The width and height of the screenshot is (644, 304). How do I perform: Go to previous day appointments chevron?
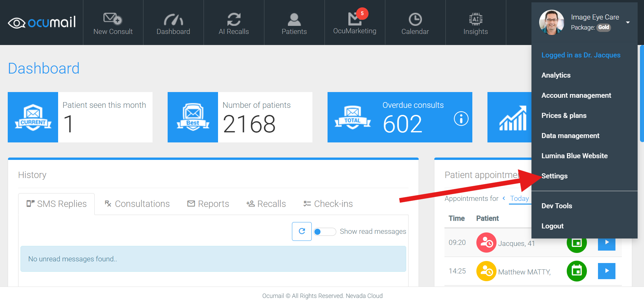click(504, 198)
